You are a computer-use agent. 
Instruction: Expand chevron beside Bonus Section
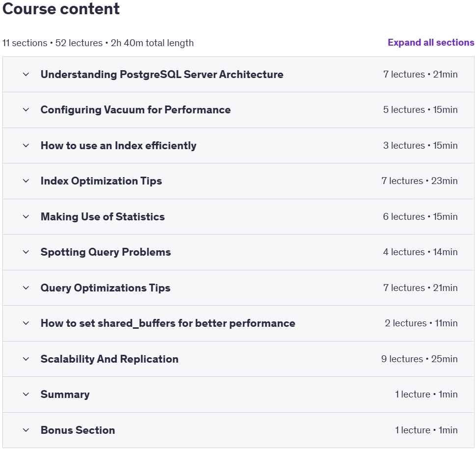(26, 430)
